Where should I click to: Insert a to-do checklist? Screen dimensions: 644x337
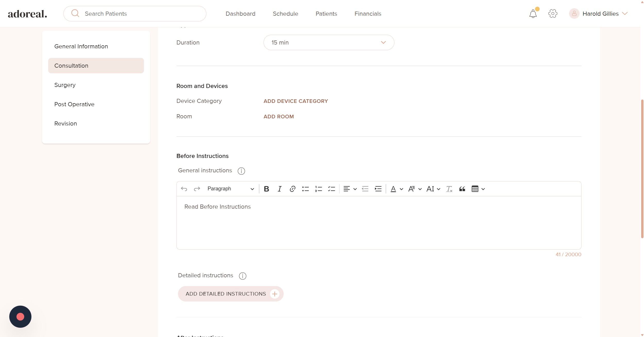click(x=331, y=189)
